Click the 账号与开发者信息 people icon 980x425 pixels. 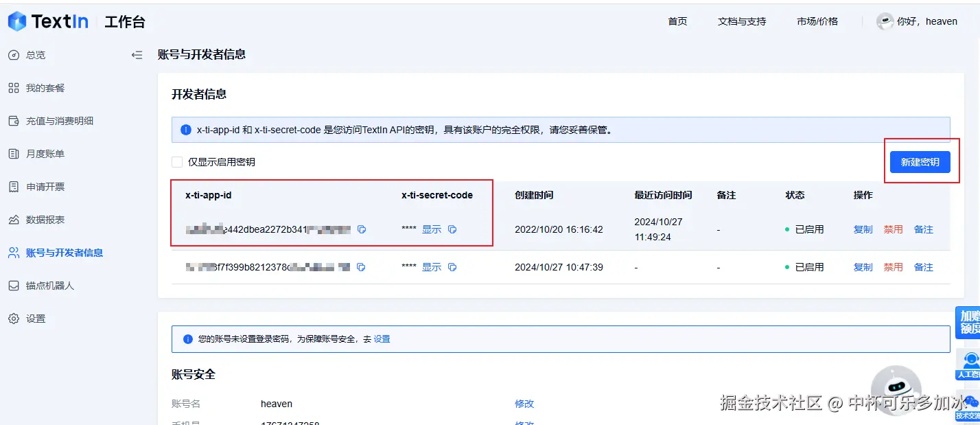[14, 253]
